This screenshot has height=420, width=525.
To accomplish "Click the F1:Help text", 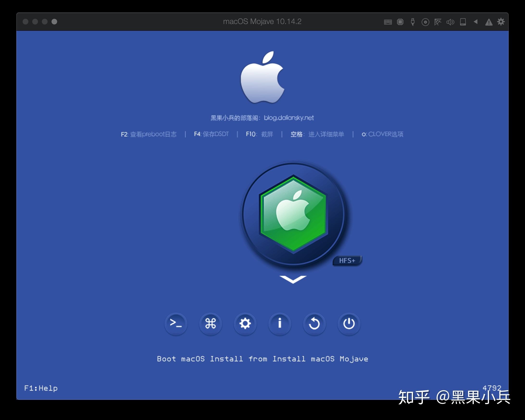I will click(41, 388).
